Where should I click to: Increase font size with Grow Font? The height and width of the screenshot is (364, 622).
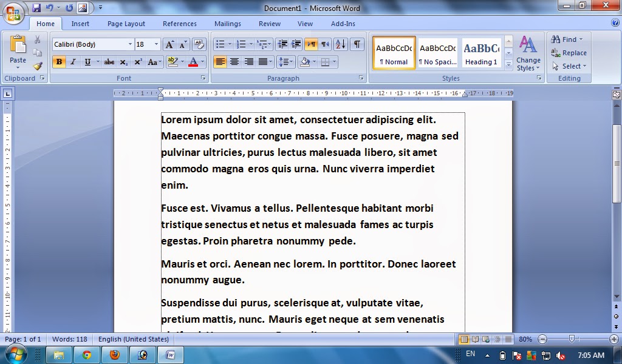point(170,44)
